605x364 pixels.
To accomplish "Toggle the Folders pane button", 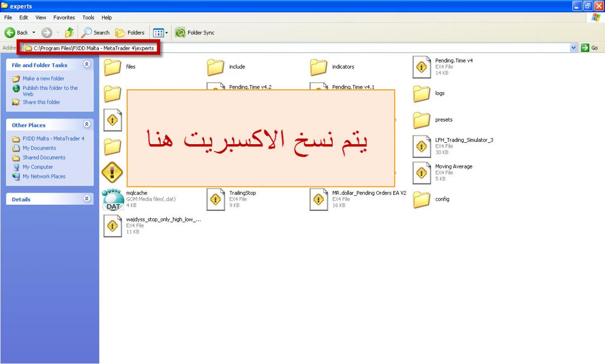I will 130,33.
